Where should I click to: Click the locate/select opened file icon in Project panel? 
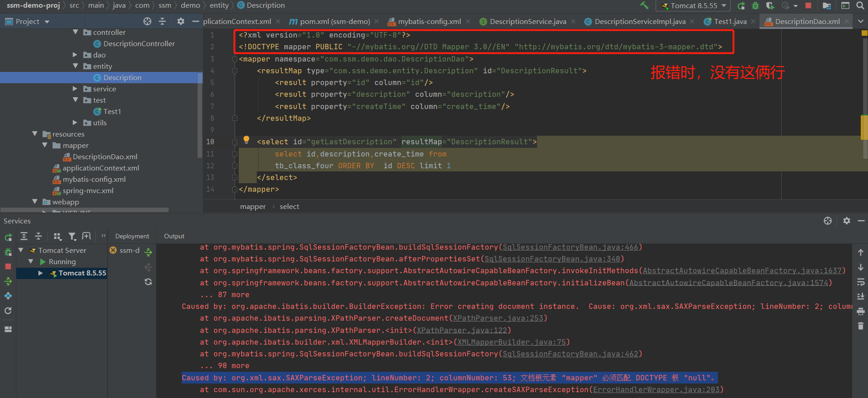point(147,21)
